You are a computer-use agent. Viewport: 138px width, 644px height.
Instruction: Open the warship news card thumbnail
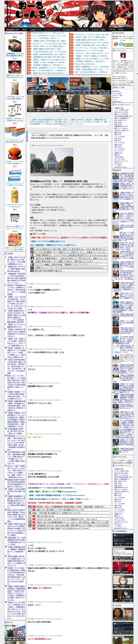(x=59, y=86)
